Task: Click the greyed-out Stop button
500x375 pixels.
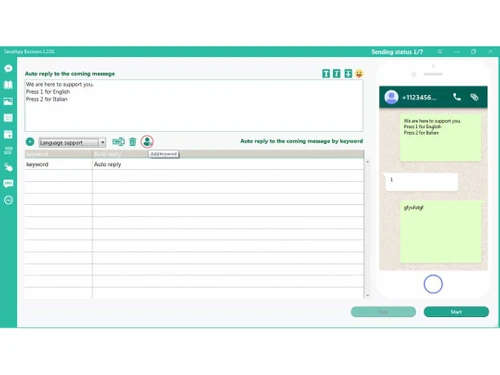Action: point(383,312)
